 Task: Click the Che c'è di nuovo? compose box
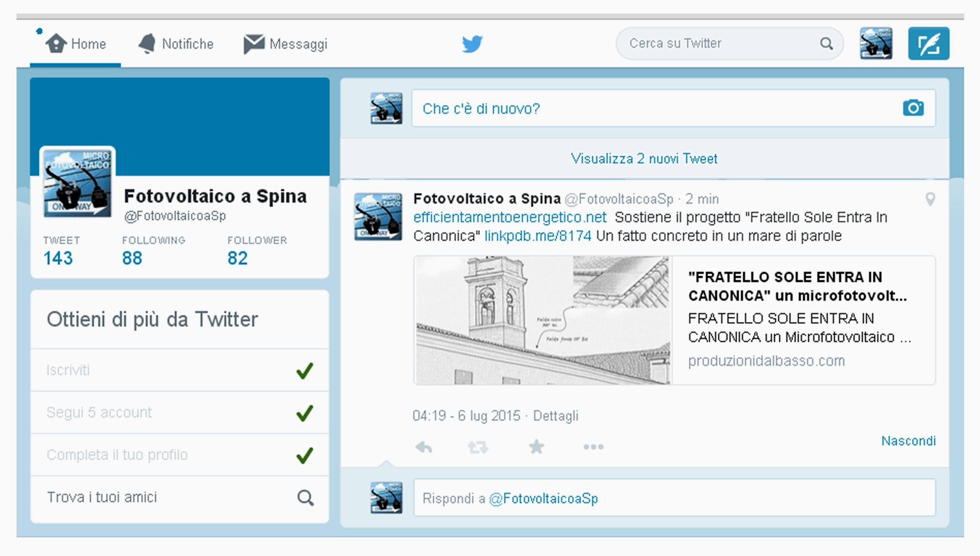[x=674, y=108]
